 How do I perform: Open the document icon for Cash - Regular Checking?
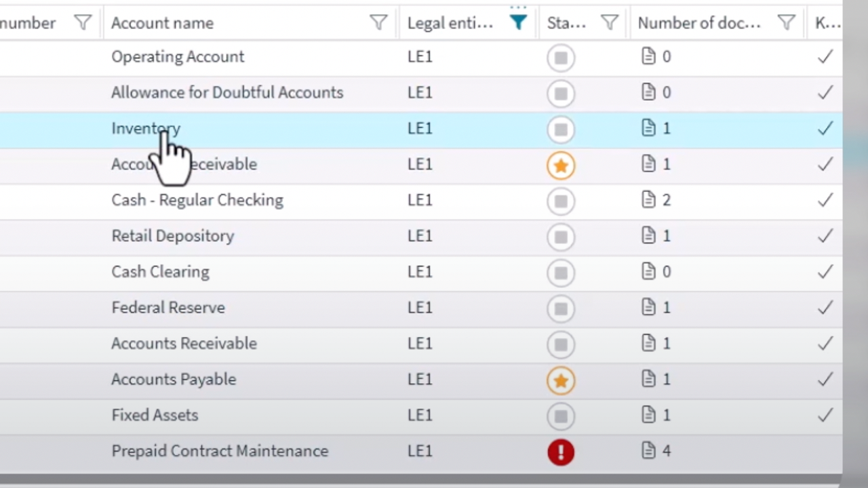tap(649, 200)
